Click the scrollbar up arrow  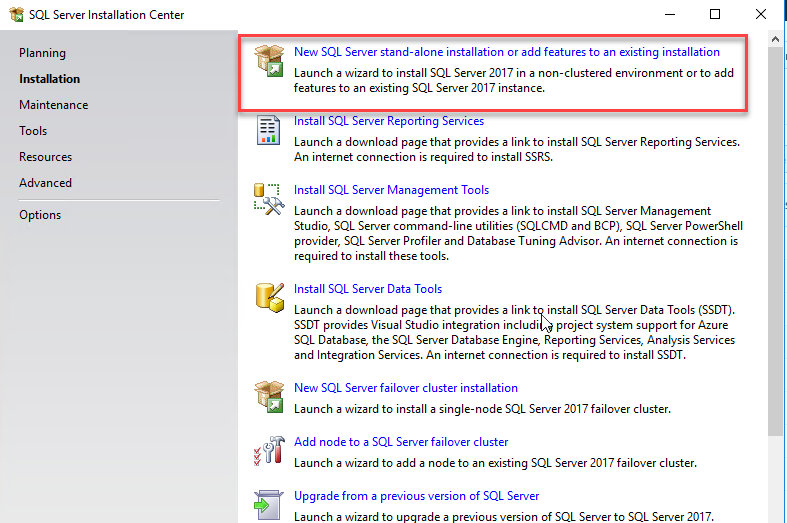pos(775,39)
